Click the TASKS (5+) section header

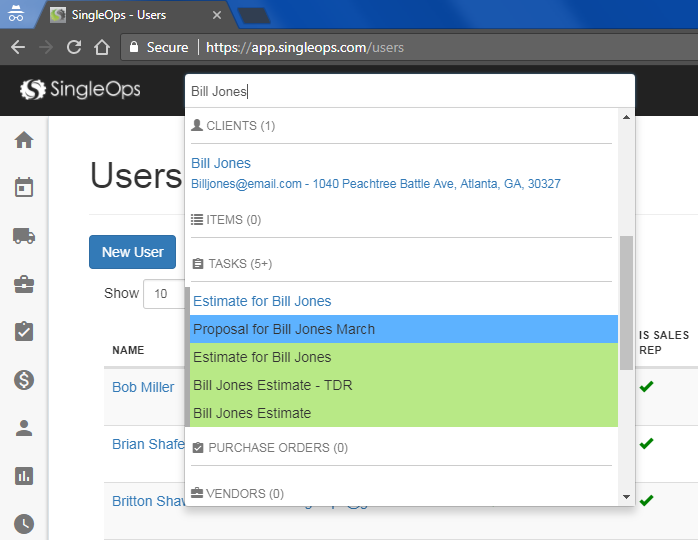[232, 264]
